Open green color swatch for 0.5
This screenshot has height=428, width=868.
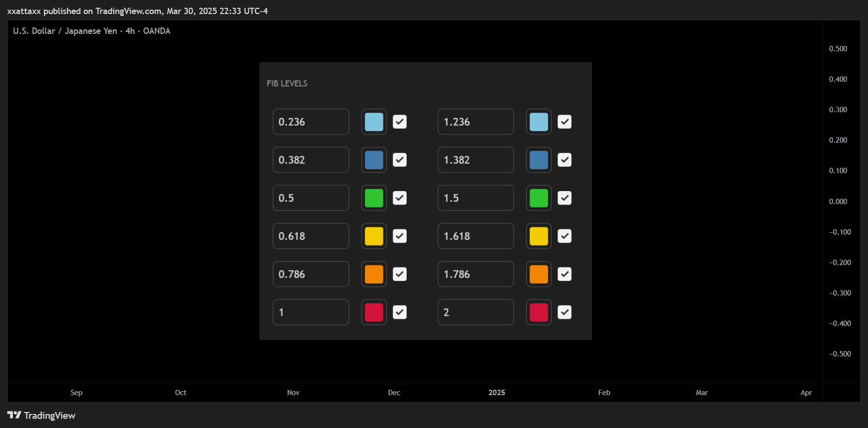pos(374,198)
